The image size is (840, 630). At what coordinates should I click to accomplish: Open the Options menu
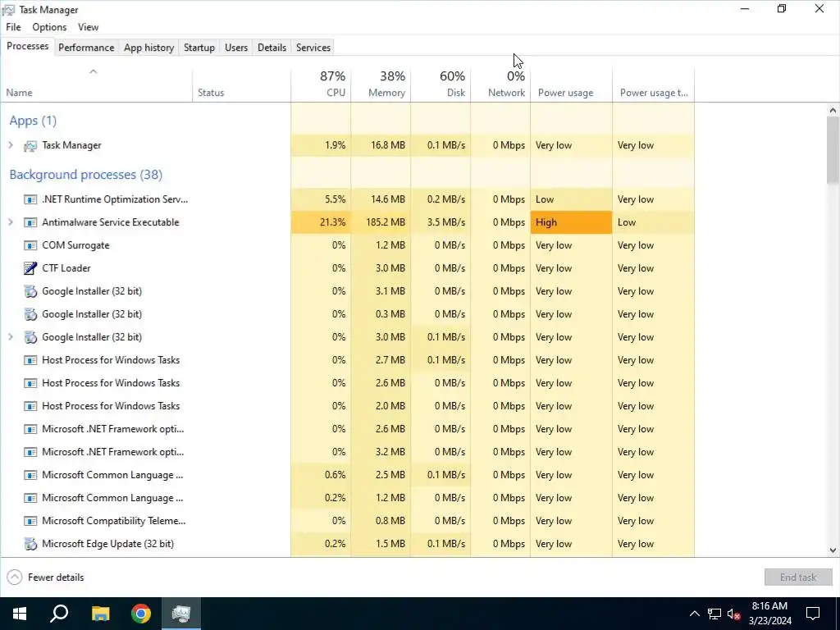pos(49,27)
